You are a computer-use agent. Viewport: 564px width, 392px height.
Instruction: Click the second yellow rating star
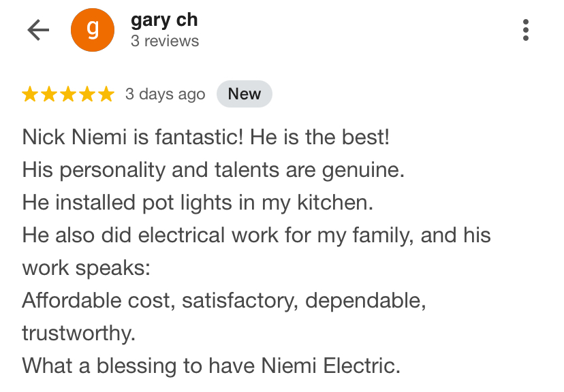pyautogui.click(x=50, y=95)
